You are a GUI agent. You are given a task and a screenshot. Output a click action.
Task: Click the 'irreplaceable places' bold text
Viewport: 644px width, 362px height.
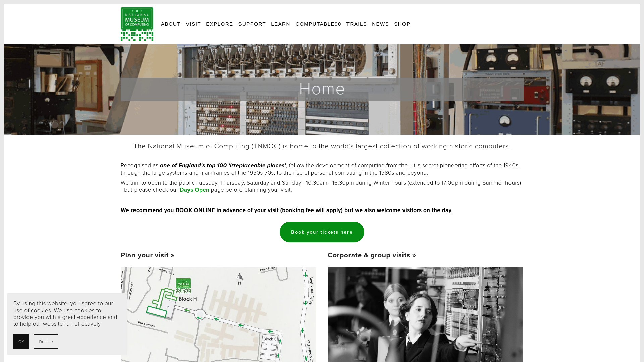tap(223, 166)
